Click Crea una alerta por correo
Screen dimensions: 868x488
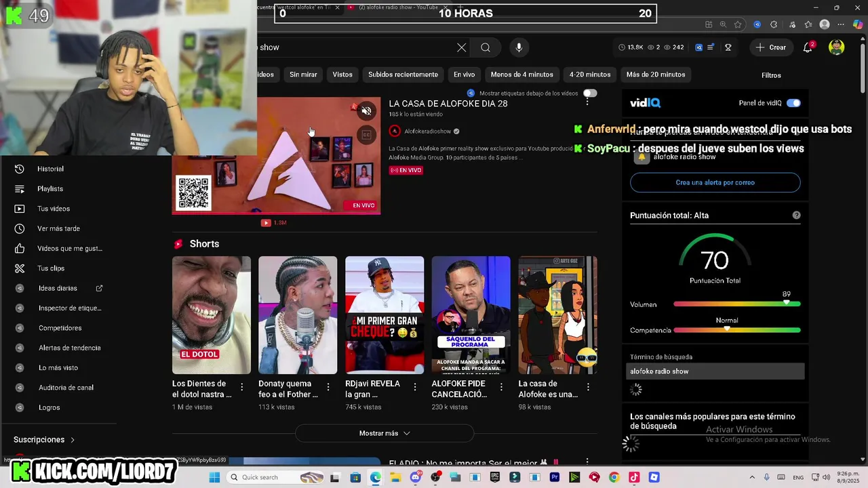[715, 182]
